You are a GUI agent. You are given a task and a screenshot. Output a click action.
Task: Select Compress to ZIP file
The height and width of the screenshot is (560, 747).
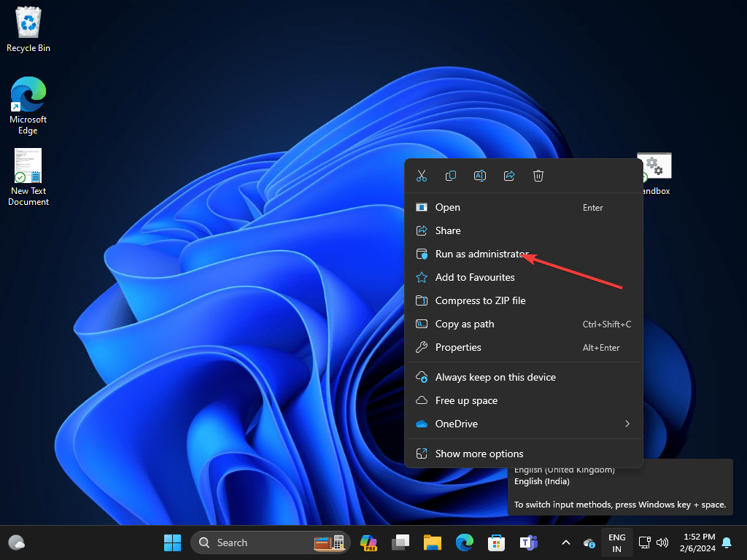click(x=524, y=301)
